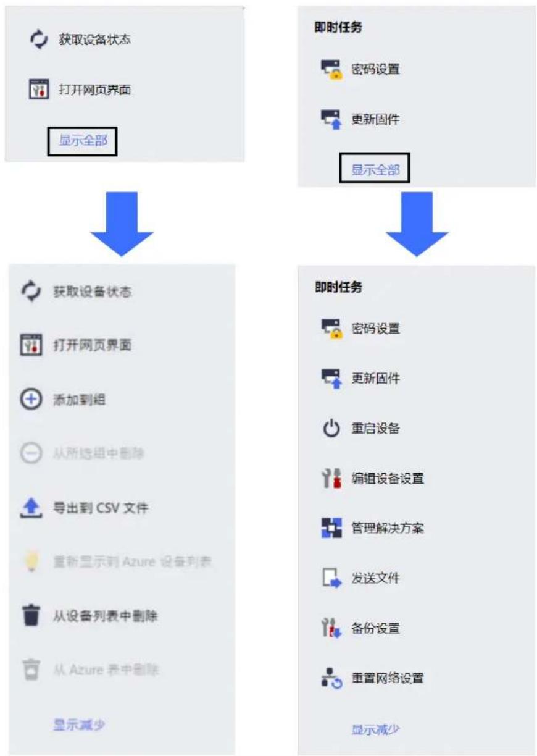The image size is (537, 756).
Task: Click the 备份设置 backup icon
Action: coord(332,629)
